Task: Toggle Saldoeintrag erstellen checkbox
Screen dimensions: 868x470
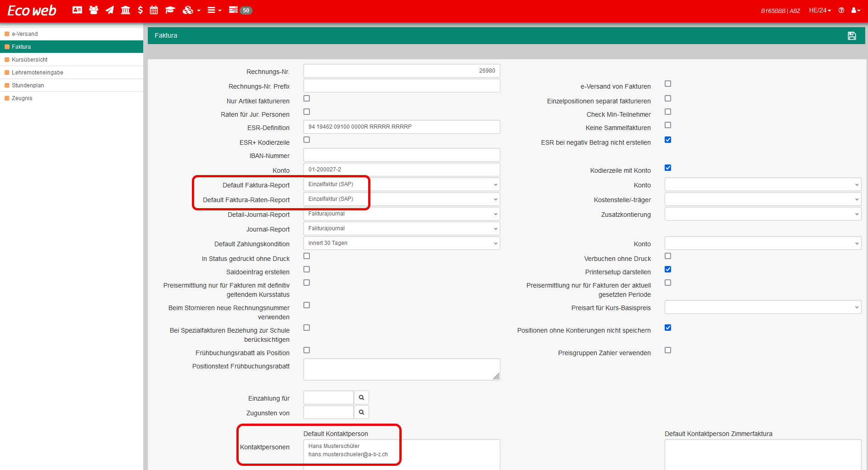Action: [x=307, y=269]
